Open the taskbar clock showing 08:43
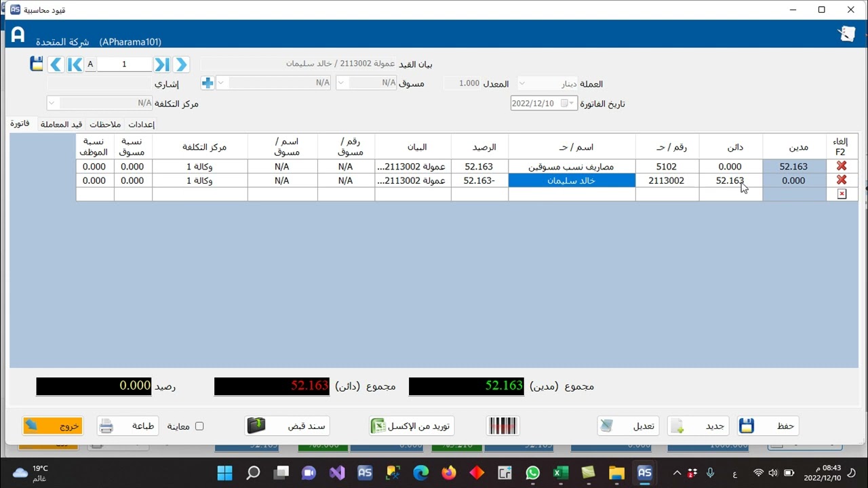The width and height of the screenshot is (868, 488). click(823, 472)
